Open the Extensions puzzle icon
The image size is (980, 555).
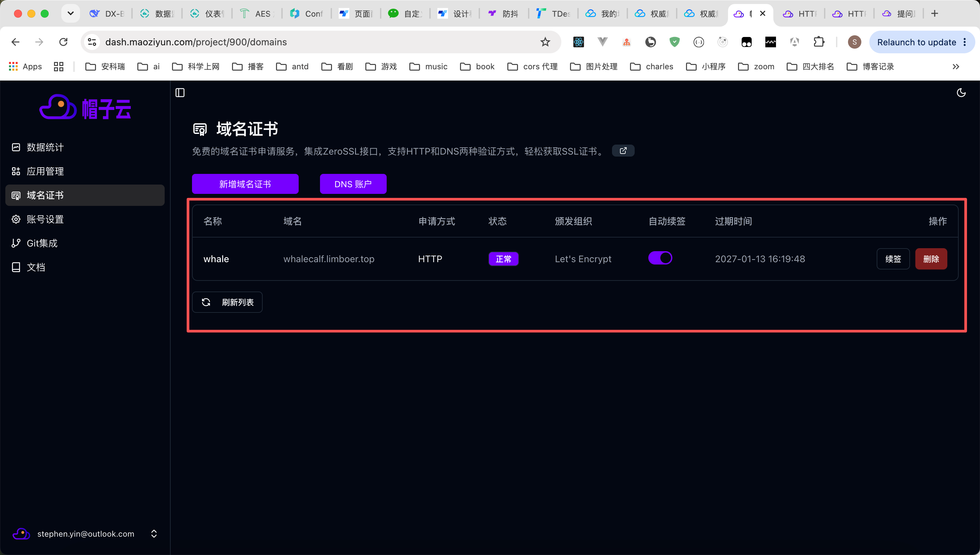tap(819, 42)
